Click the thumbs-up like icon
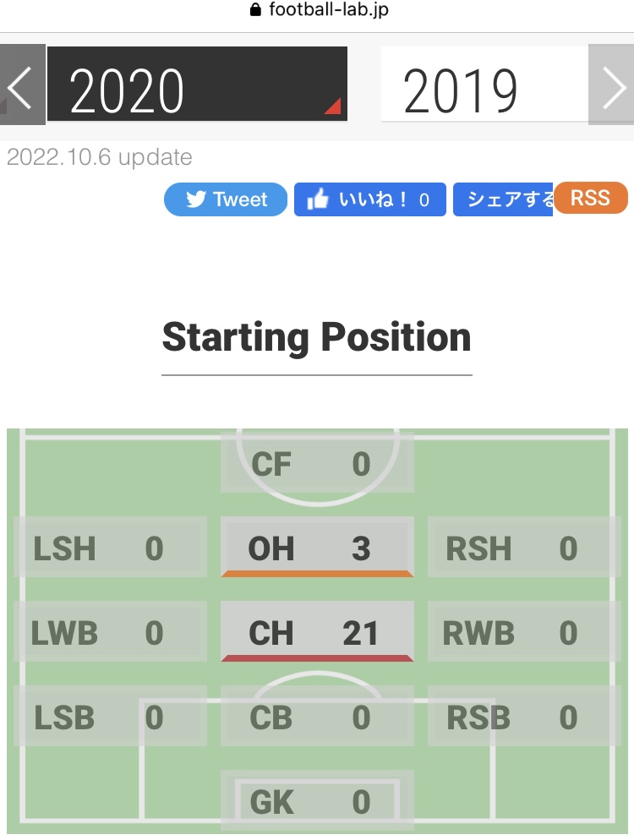The image size is (634, 840). pos(318,199)
